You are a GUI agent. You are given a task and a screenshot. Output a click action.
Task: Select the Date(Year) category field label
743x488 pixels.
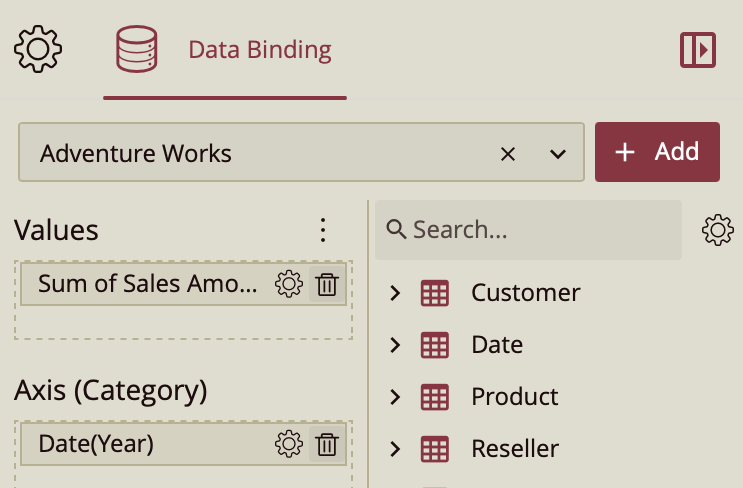96,444
